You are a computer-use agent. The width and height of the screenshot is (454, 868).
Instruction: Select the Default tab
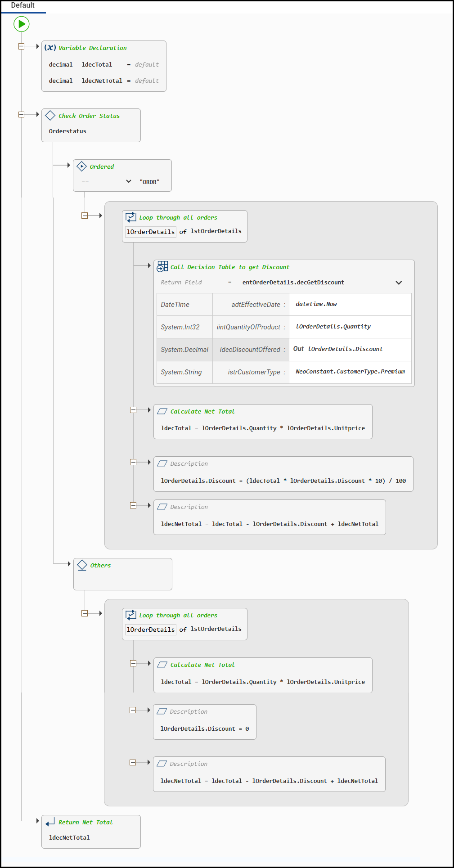[x=23, y=5]
